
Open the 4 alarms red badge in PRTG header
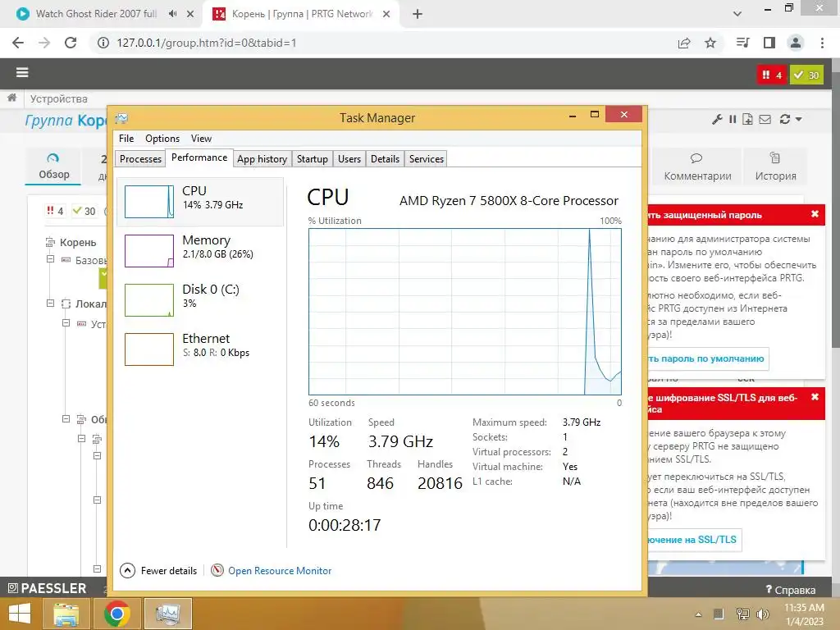click(x=772, y=75)
